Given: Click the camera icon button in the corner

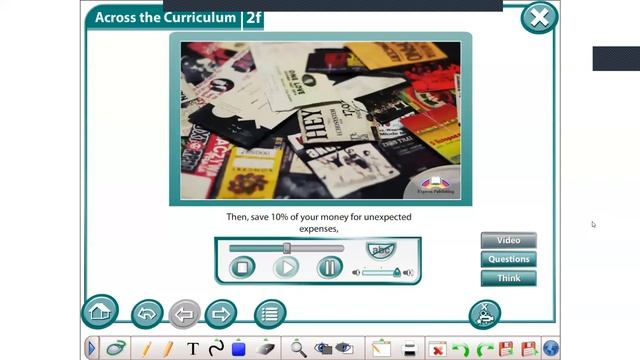Looking at the screenshot, I should pos(484,315).
